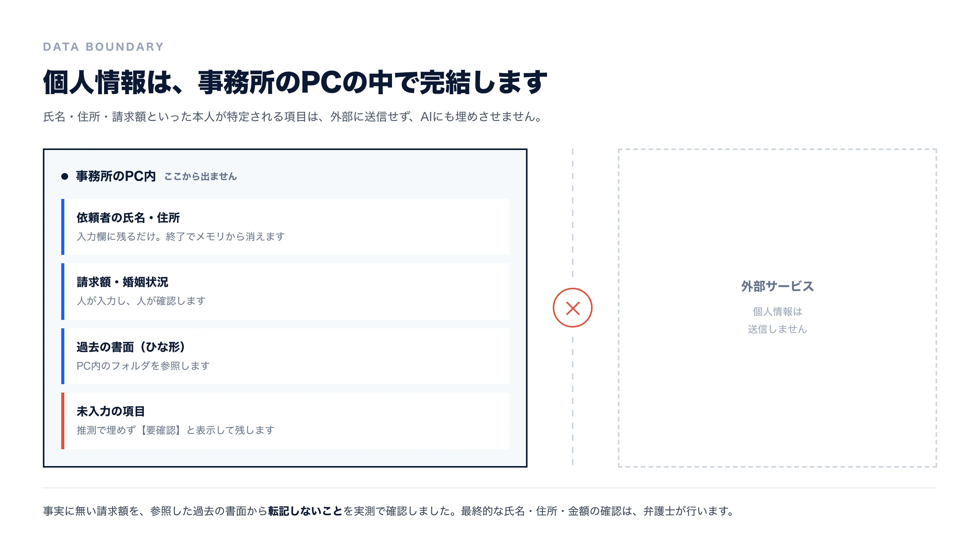Viewport: 980px width, 551px height.
Task: Click PC内のフォルダを参照します description
Action: click(143, 366)
